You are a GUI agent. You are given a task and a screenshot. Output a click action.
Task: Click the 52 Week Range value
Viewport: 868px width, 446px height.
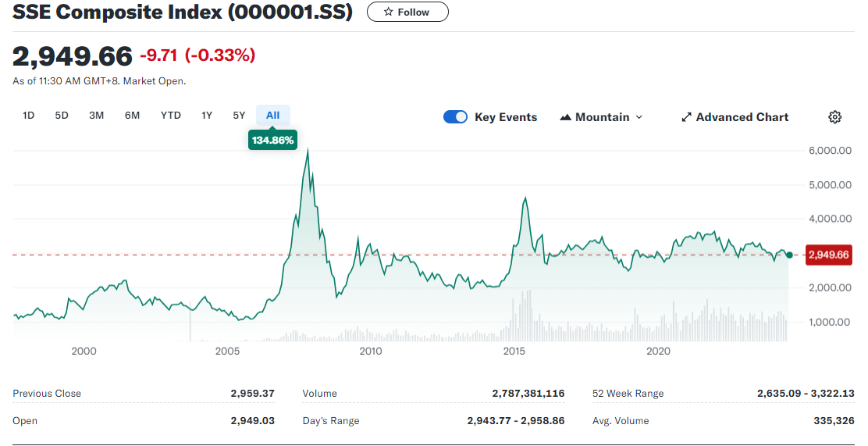[806, 394]
